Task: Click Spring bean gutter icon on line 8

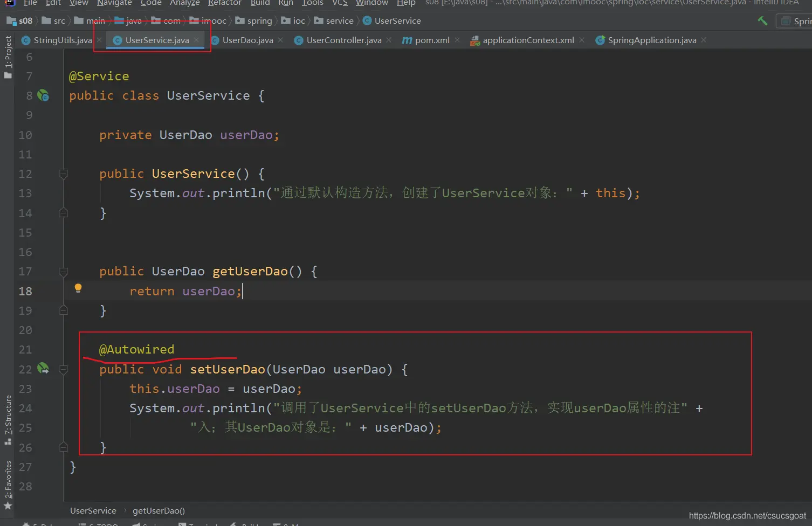Action: click(x=43, y=96)
